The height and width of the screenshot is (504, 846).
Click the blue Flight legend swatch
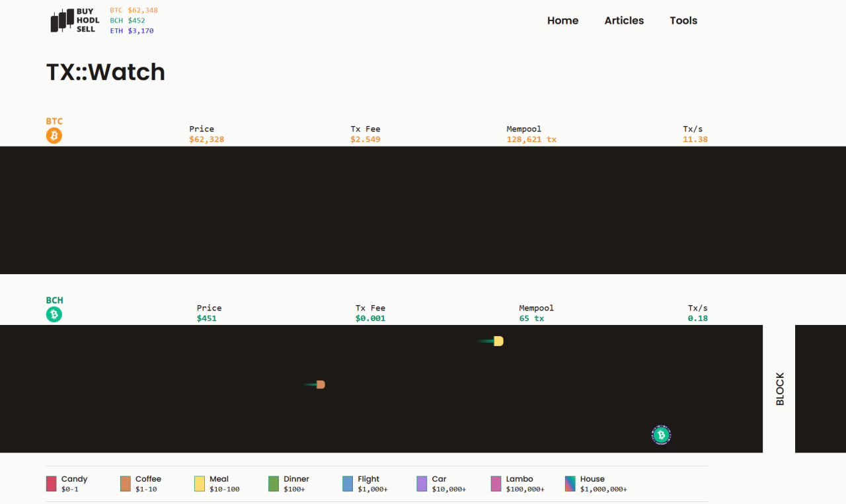click(x=348, y=484)
